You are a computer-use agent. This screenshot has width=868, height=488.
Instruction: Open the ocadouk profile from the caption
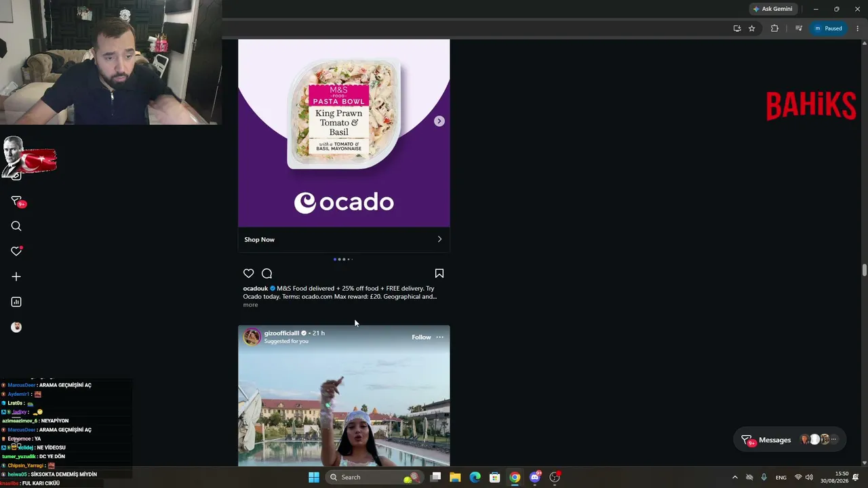(256, 288)
